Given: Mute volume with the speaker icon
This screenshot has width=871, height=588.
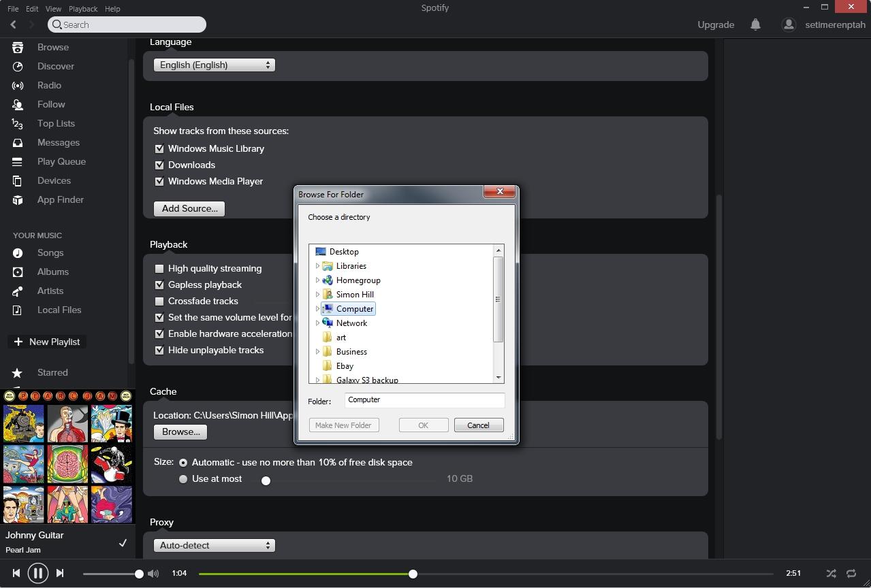Looking at the screenshot, I should point(153,574).
